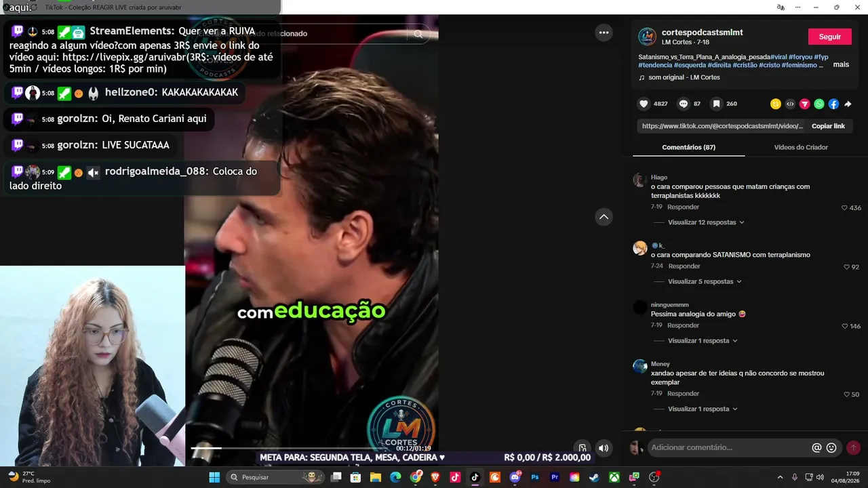This screenshot has width=868, height=488.
Task: Launch File Explorer from taskbar
Action: coord(376,477)
